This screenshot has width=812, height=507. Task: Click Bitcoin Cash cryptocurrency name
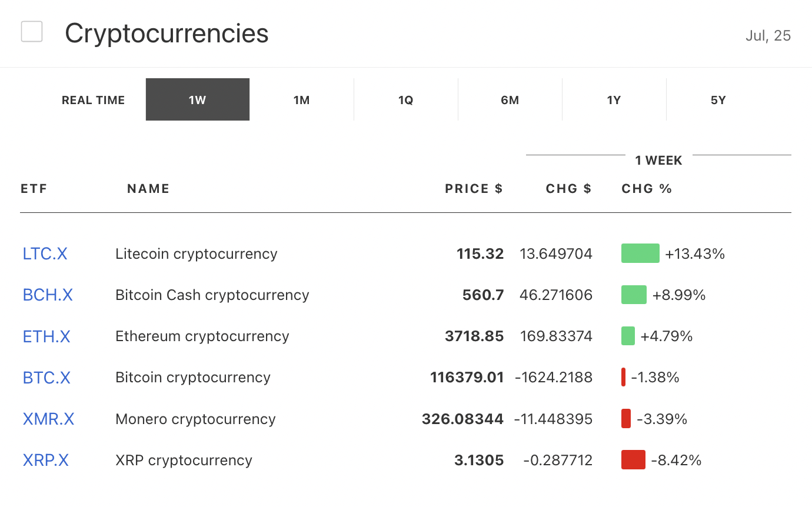point(212,295)
